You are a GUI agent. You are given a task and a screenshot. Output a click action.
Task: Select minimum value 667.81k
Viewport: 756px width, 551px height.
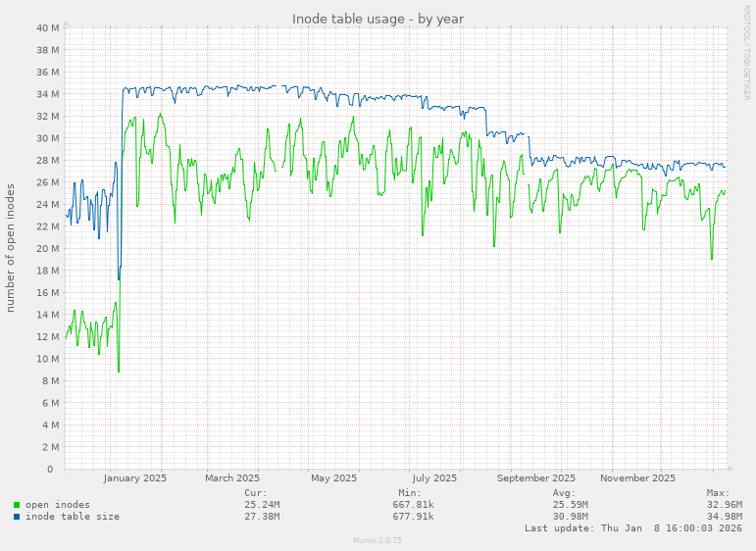[413, 505]
